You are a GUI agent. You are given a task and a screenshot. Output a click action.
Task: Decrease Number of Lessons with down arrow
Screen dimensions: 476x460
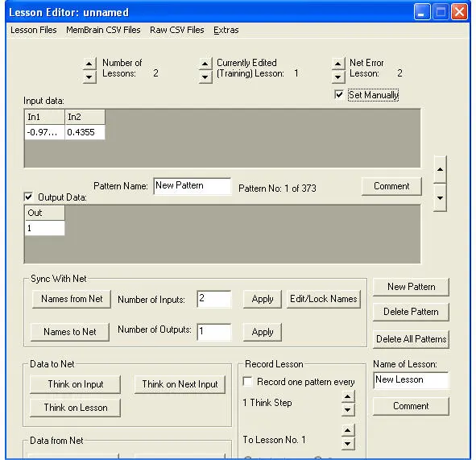89,77
